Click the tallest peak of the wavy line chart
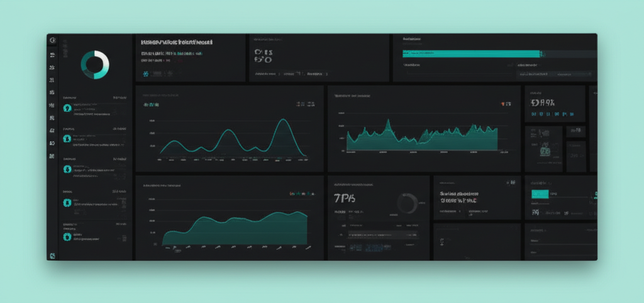 tap(284, 120)
